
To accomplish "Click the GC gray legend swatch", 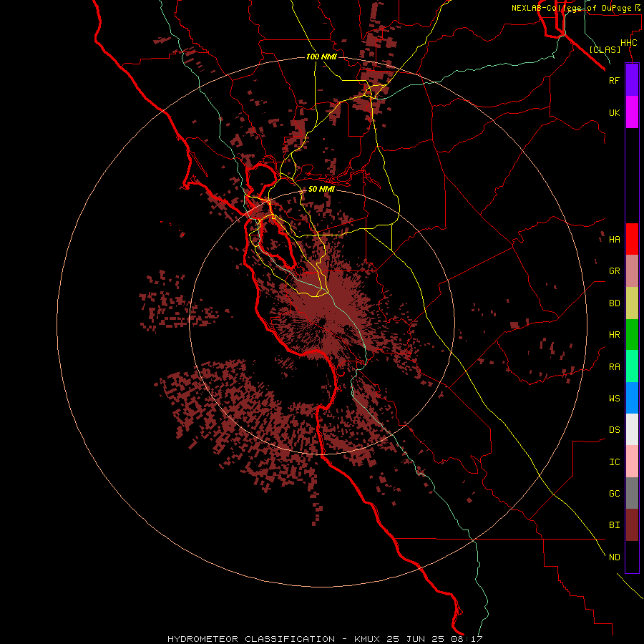I will coord(632,493).
